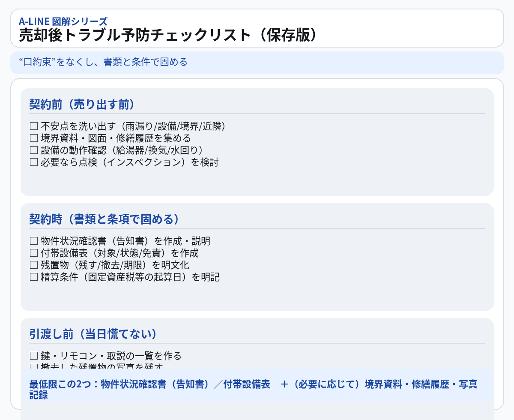The image size is (514, 420).
Task: Tick the 物件状況確認書(告知書)を作成・説明 checkbox
Action: click(x=34, y=241)
